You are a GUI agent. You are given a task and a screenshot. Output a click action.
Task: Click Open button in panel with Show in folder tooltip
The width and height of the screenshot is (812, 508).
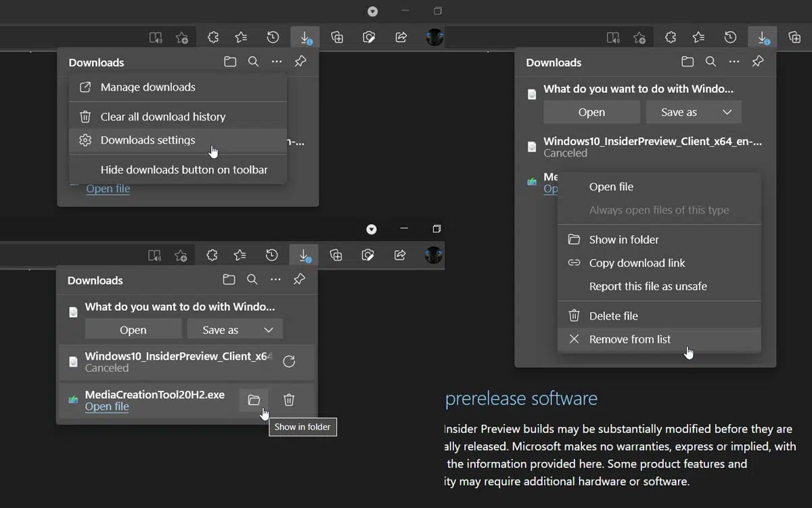point(133,330)
